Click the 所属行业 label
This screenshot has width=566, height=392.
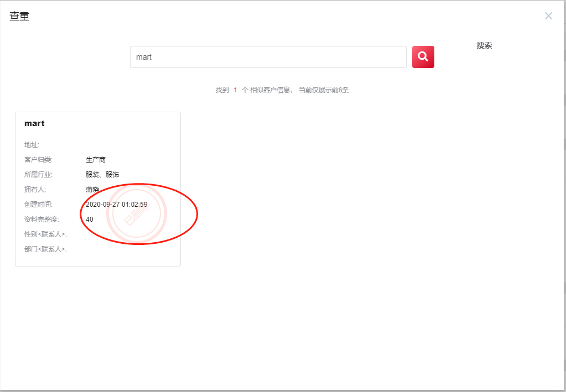click(38, 175)
